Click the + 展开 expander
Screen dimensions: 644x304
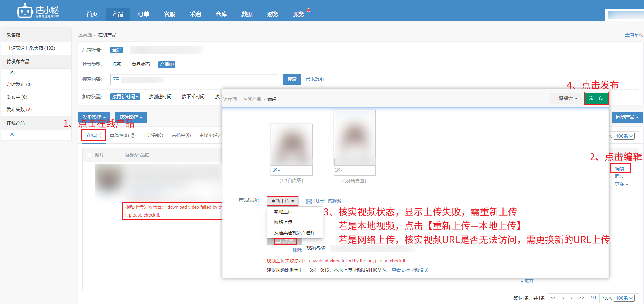coord(527,281)
